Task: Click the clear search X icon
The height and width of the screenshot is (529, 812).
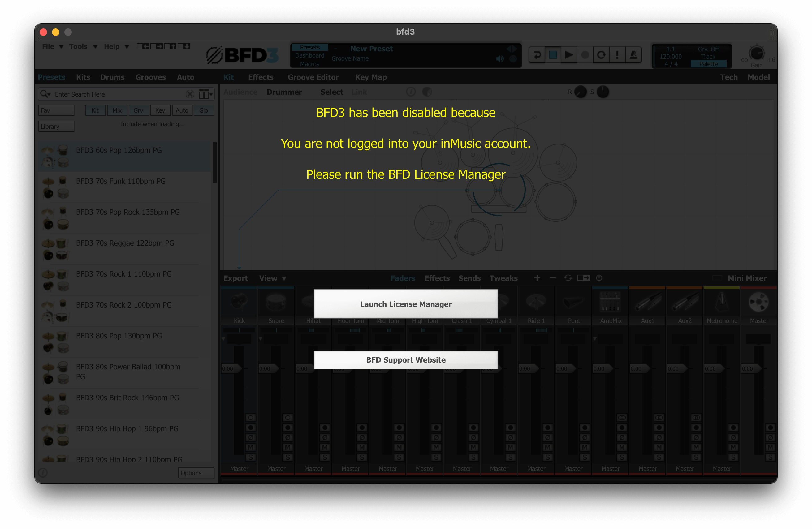Action: [x=190, y=94]
